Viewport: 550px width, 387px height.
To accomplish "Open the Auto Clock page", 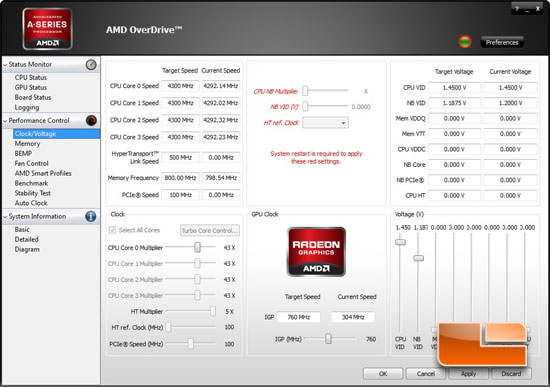I will tap(31, 203).
